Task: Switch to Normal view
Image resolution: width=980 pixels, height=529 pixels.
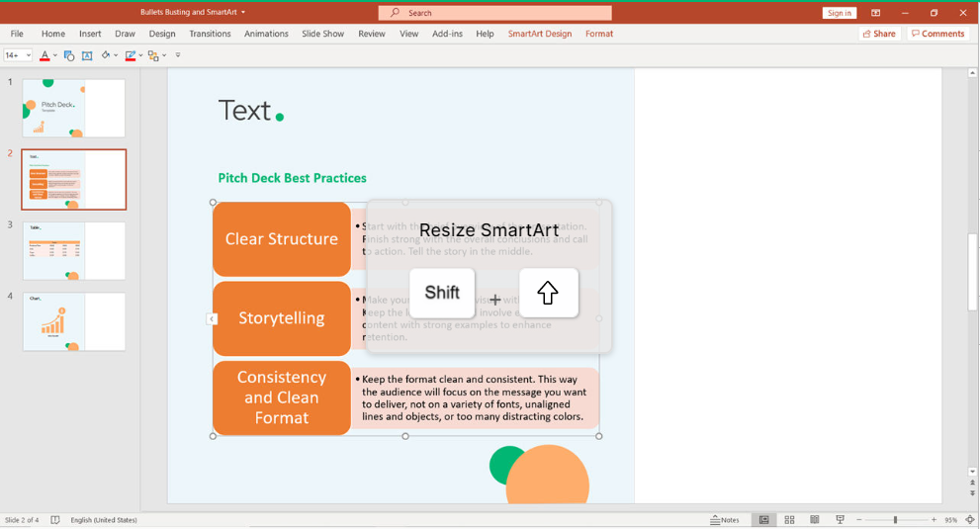Action: (763, 520)
